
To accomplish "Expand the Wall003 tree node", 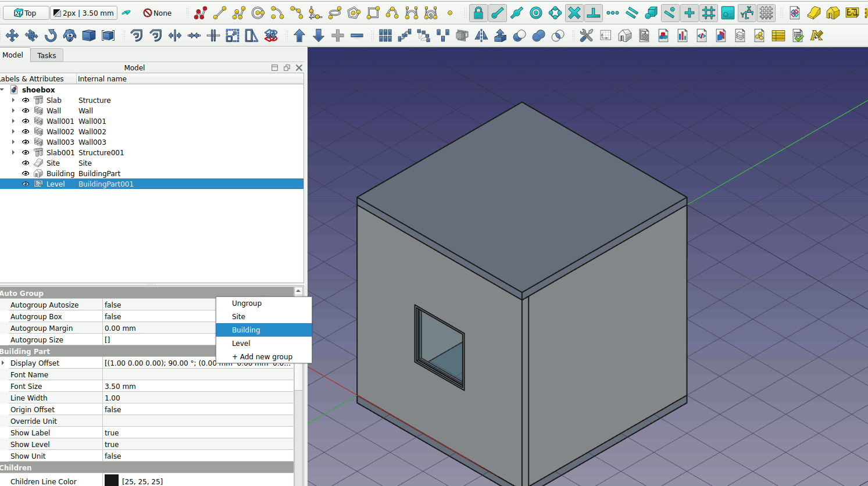I will [x=13, y=142].
